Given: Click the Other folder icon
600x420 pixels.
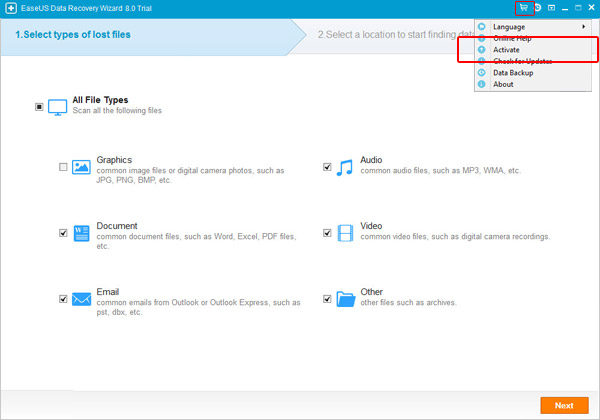Looking at the screenshot, I should pos(346,299).
